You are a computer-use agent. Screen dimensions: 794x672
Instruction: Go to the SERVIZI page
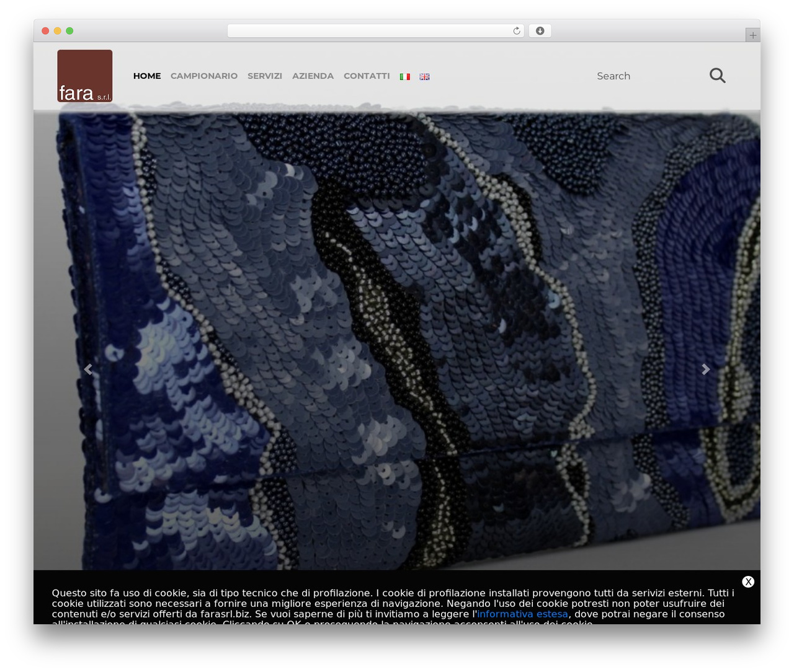[x=265, y=76]
